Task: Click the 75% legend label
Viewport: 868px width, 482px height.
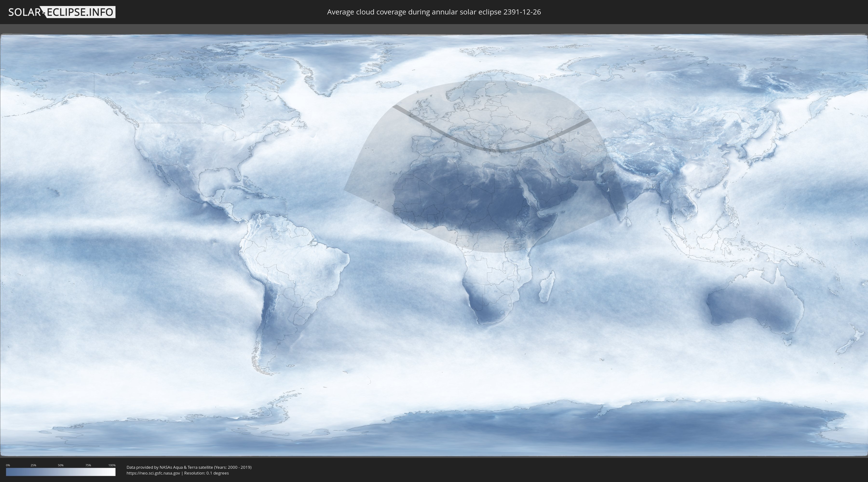Action: click(88, 465)
